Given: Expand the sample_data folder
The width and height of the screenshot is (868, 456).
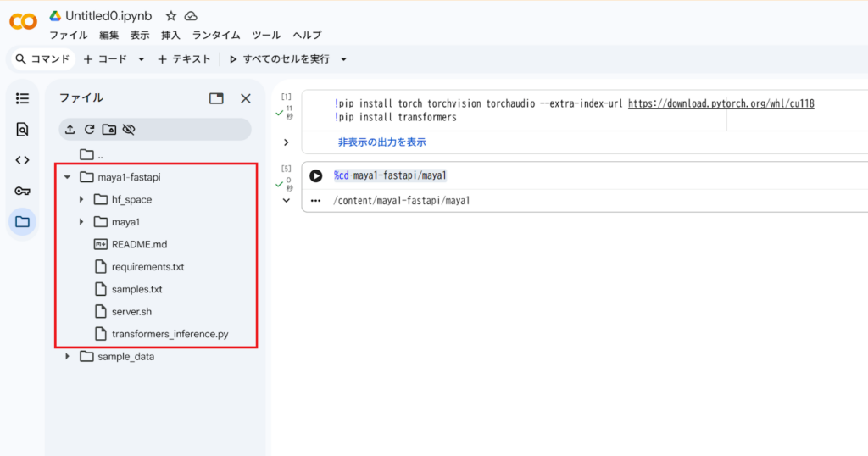Looking at the screenshot, I should coord(68,356).
